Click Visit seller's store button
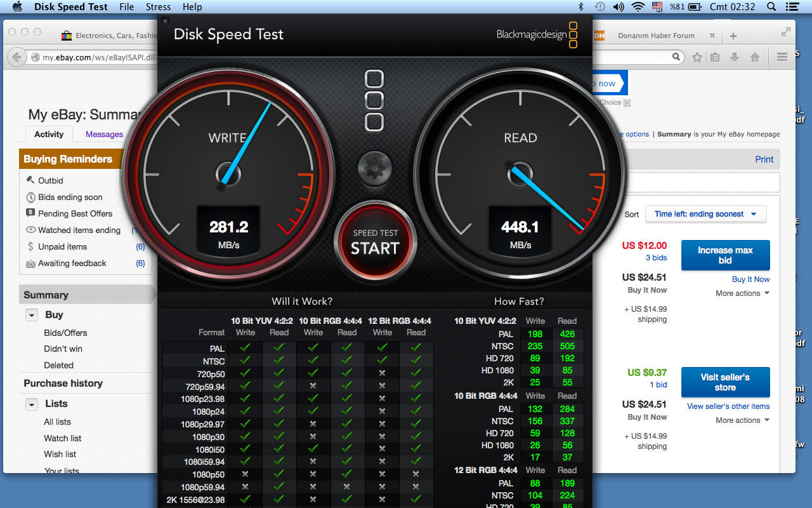This screenshot has width=812, height=508. click(x=725, y=382)
